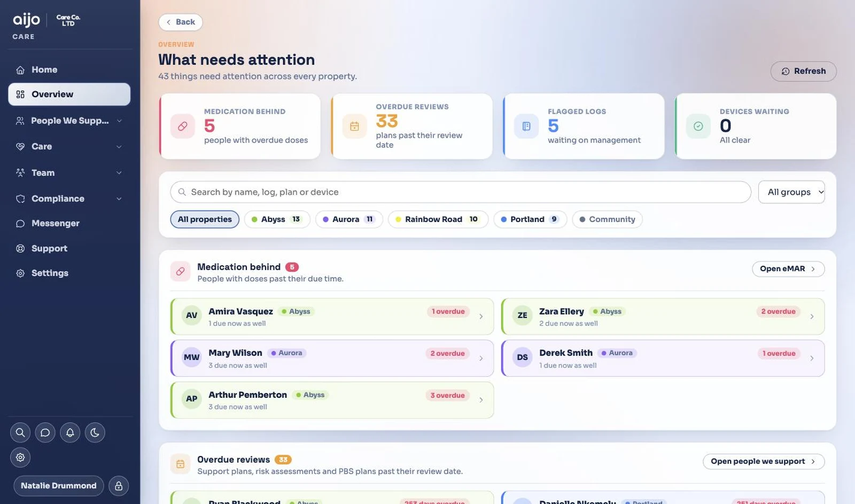Viewport: 855px width, 504px height.
Task: Filter by Portland property
Action: (530, 219)
